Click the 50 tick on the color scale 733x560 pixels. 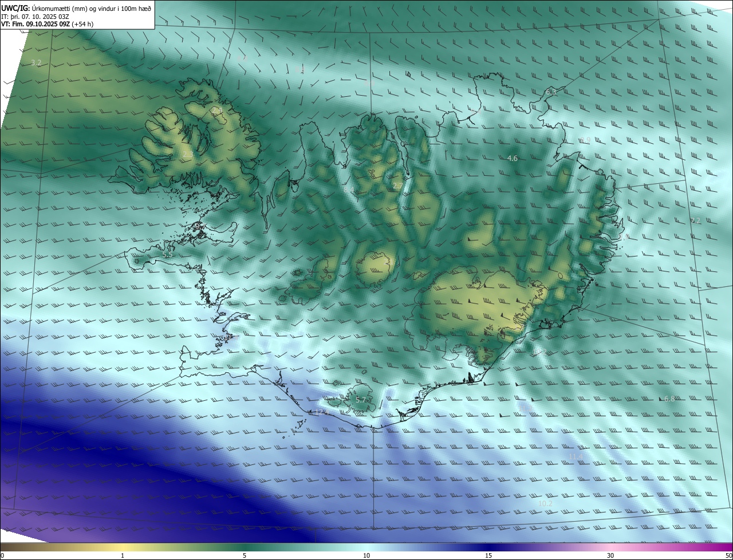point(728,555)
